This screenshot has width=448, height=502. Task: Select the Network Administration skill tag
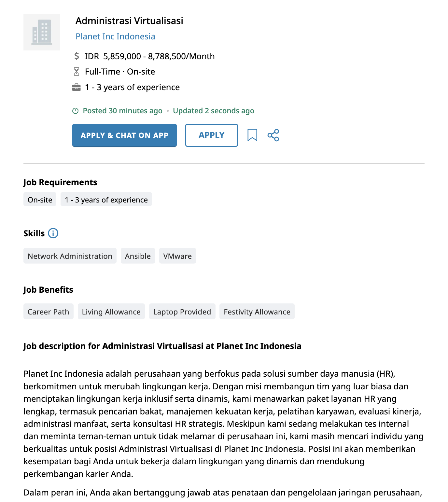point(70,256)
